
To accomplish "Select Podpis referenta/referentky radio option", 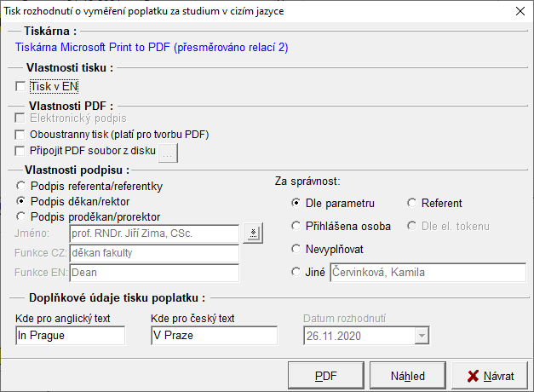I will (21, 186).
